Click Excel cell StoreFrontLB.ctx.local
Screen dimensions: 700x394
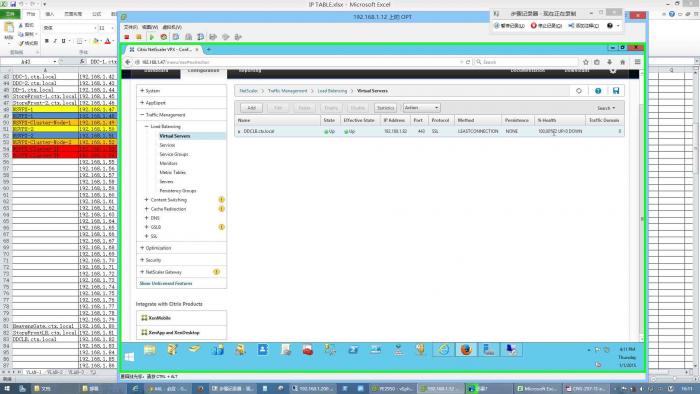45,333
